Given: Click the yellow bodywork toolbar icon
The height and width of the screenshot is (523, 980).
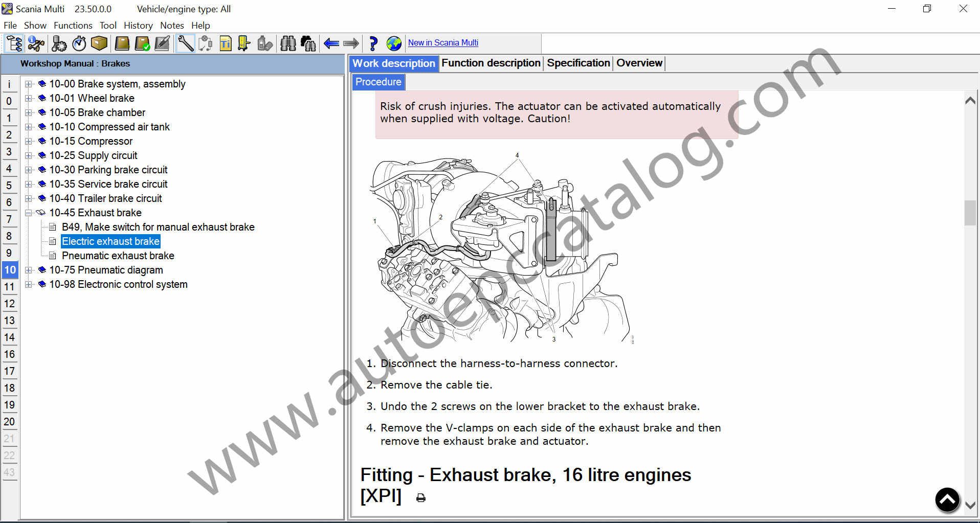Looking at the screenshot, I should click(244, 43).
